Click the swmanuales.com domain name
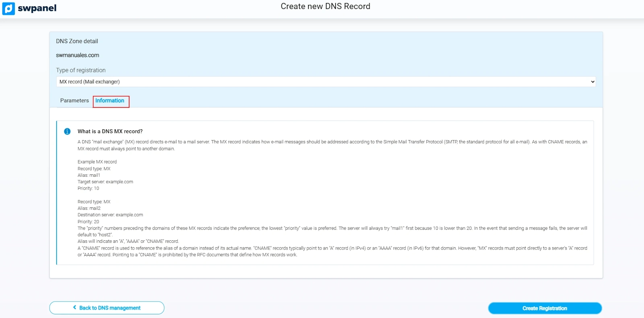Viewport: 644px width, 318px height. 77,55
